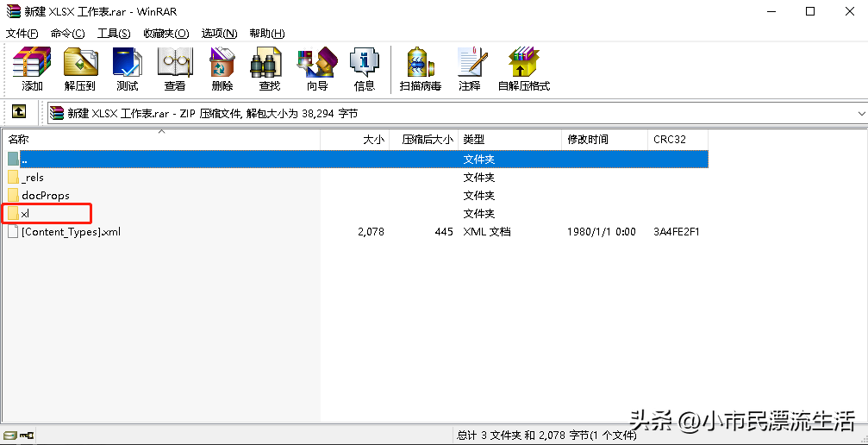
Task: Select the _rels folder name
Action: (33, 178)
